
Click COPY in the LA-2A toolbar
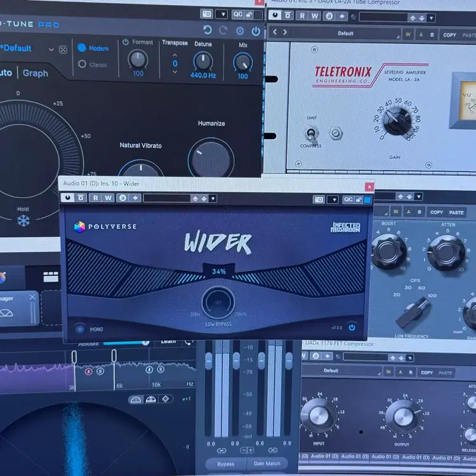[449, 35]
